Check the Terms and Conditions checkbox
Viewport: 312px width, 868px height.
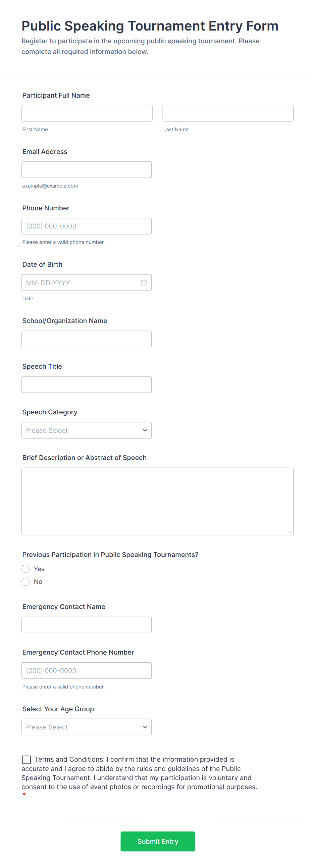[x=26, y=759]
